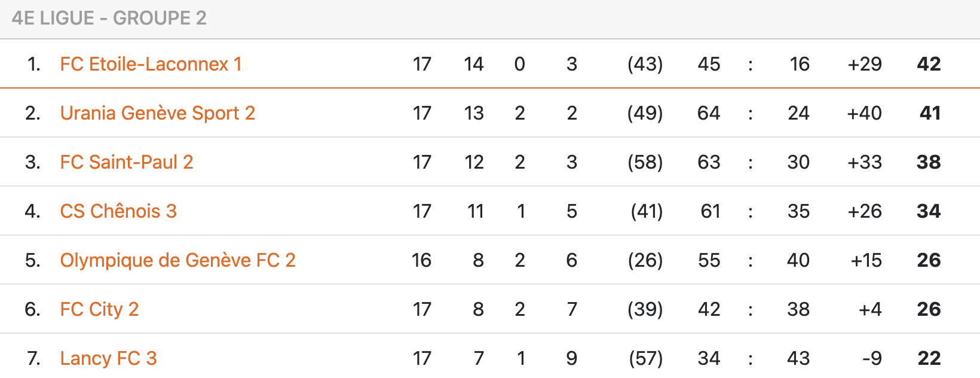Click FC Etoile-Laconnex's 42 points total
Image resolution: width=980 pixels, height=378 pixels.
pos(929,64)
